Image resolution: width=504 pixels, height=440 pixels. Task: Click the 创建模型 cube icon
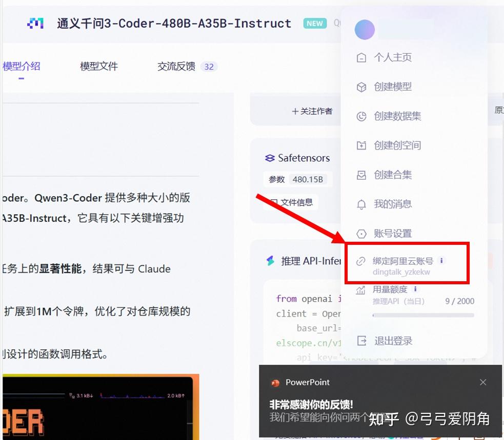coord(362,87)
